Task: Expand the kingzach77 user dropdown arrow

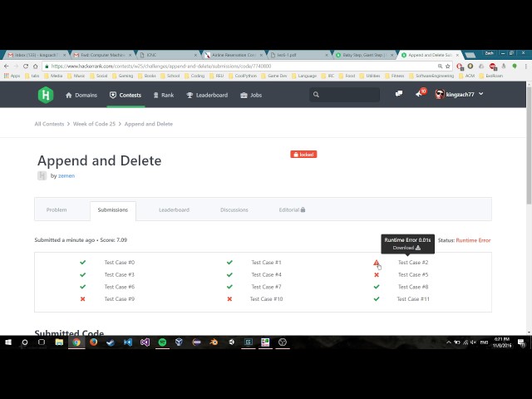Action: 480,94
